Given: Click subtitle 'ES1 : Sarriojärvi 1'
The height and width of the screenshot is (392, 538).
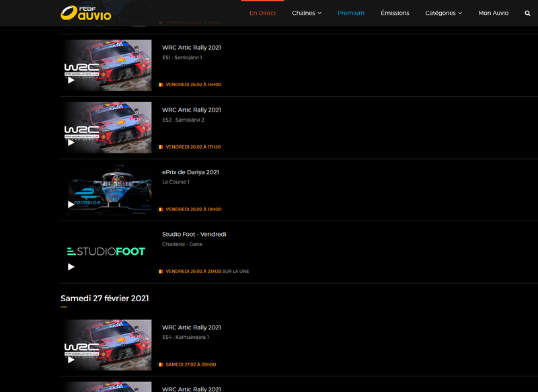Looking at the screenshot, I should pyautogui.click(x=182, y=58).
